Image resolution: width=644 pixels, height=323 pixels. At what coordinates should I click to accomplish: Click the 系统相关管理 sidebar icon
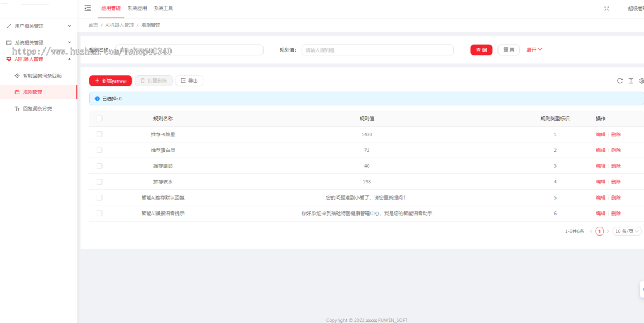coord(9,42)
